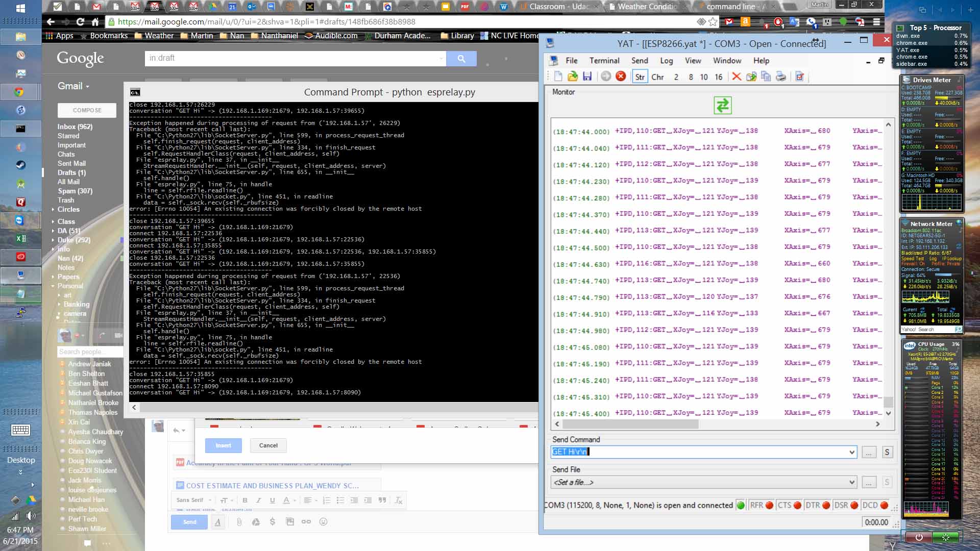Screen dimensions: 980x551
Task: Expand the Send File dropdown in YAT
Action: click(849, 482)
